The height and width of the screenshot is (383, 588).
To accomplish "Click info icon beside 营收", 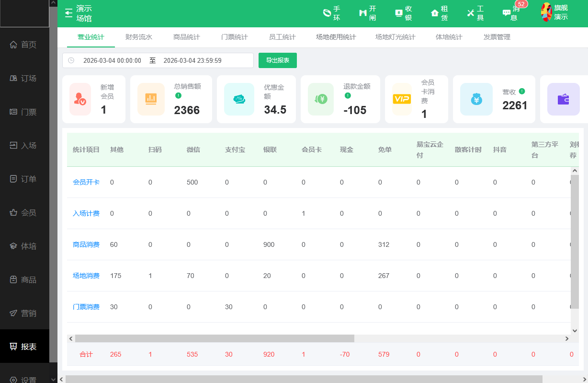I will [x=522, y=91].
